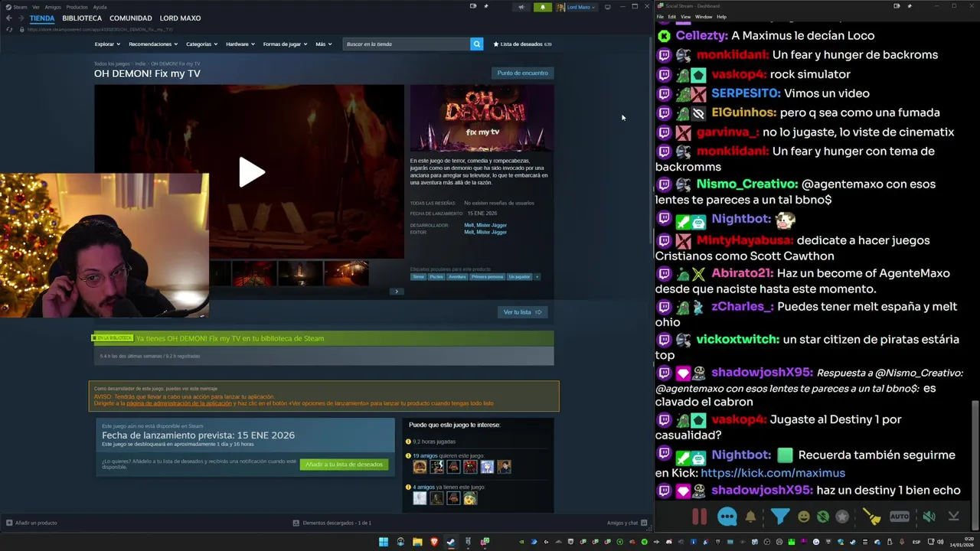The width and height of the screenshot is (980, 551).
Task: Click the Steam store search magnifier button
Action: pos(476,44)
